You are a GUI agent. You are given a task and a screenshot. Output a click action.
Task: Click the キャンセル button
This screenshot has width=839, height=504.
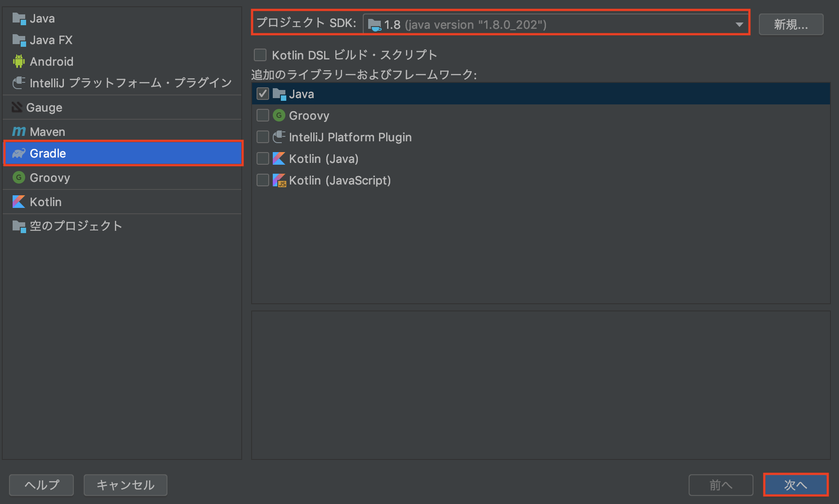tap(125, 485)
